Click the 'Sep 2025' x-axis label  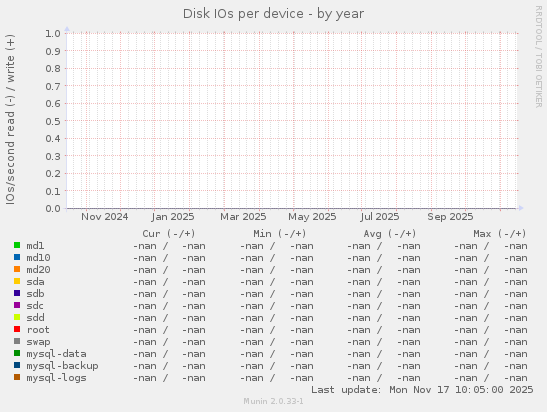coord(450,217)
